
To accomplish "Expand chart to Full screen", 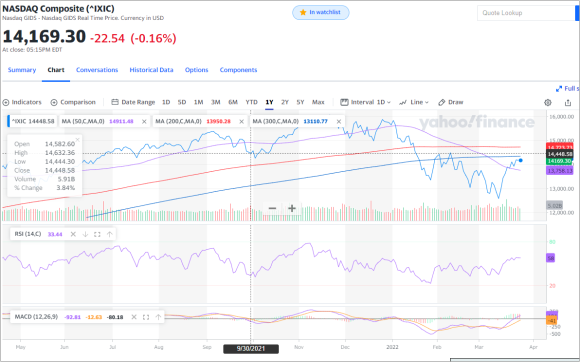I will click(x=567, y=89).
